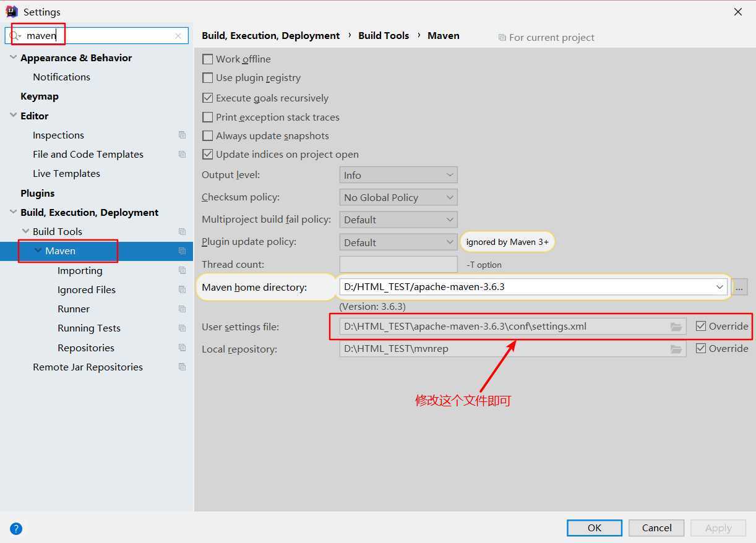Open help with the question mark icon

pos(16,528)
